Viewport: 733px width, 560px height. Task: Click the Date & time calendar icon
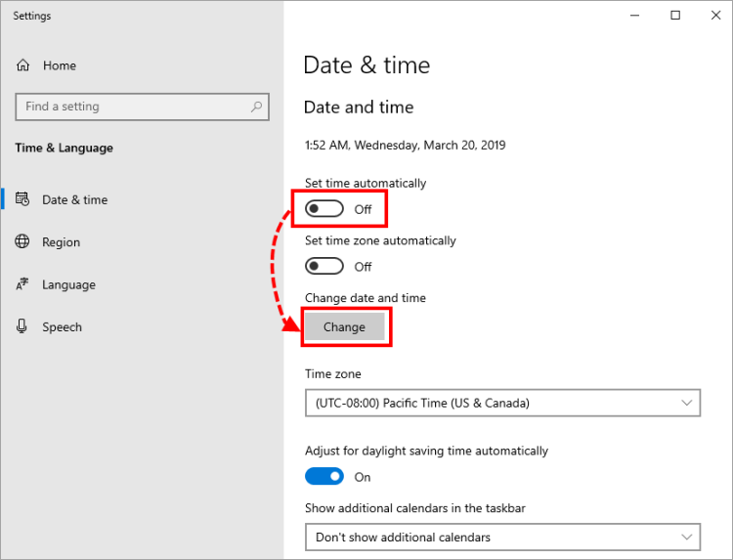tap(22, 199)
